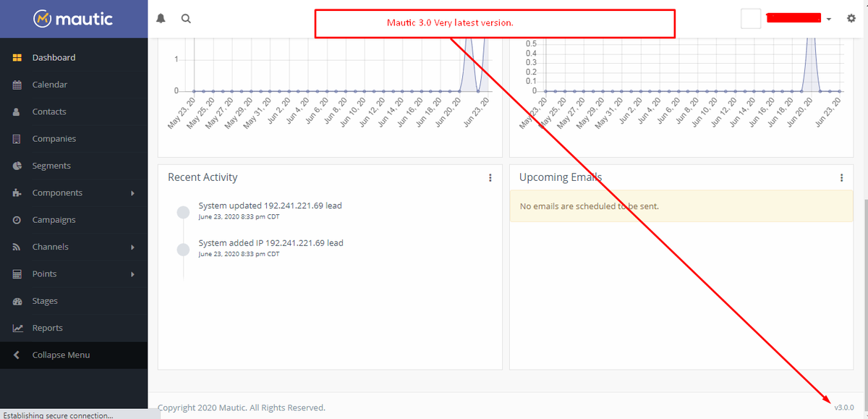Viewport: 868px width, 419px height.
Task: Select Segments in the sidebar
Action: 74,166
